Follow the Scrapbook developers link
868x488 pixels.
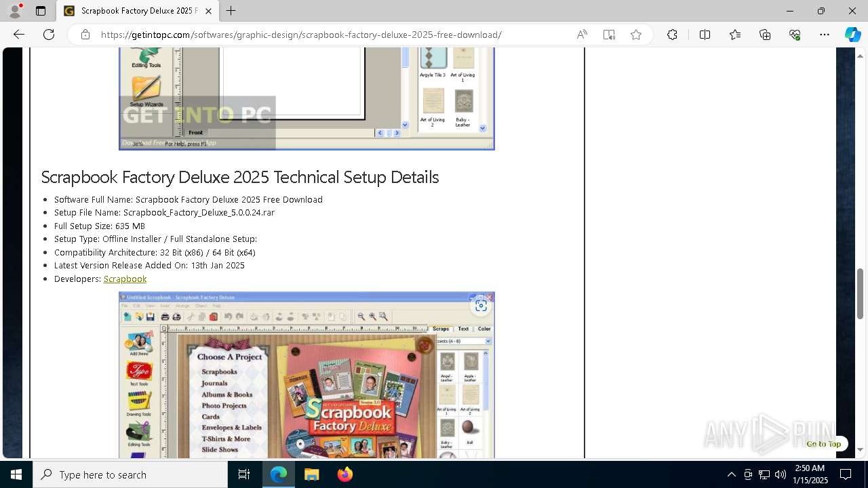tap(125, 279)
